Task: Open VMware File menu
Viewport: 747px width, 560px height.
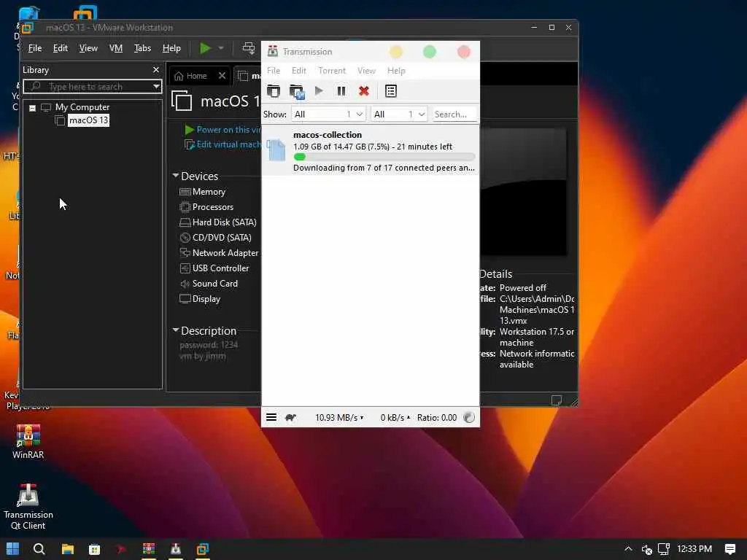Action: pos(35,48)
